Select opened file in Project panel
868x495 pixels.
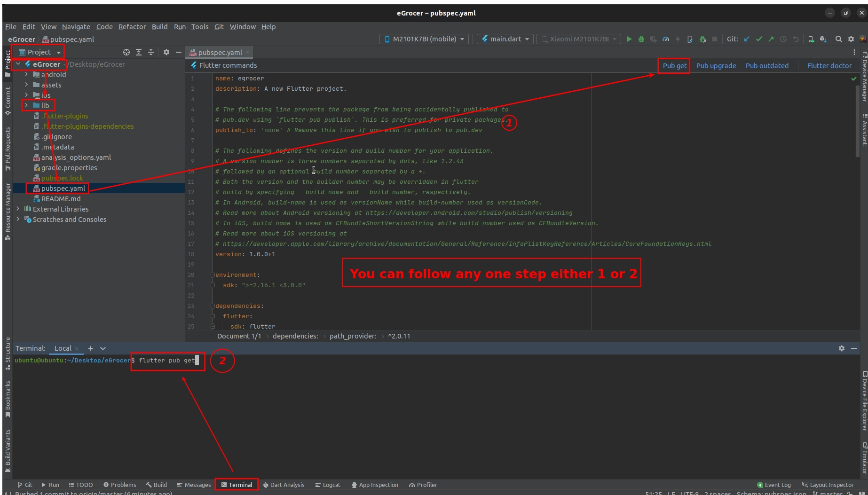tap(126, 52)
